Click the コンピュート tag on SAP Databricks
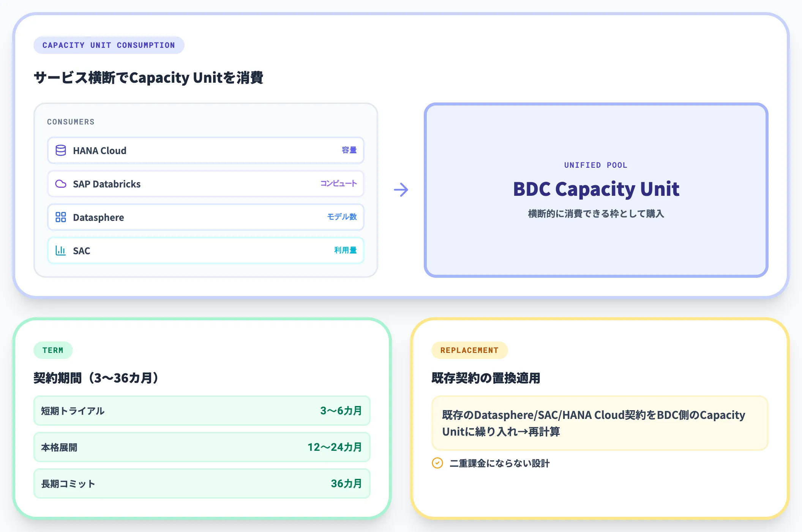Image resolution: width=802 pixels, height=532 pixels. 338,184
